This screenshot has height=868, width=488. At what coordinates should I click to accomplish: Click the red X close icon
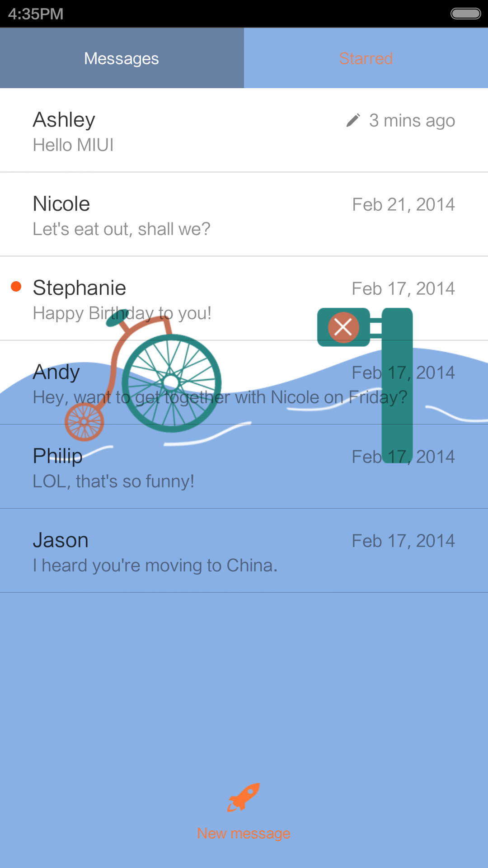coord(343,327)
